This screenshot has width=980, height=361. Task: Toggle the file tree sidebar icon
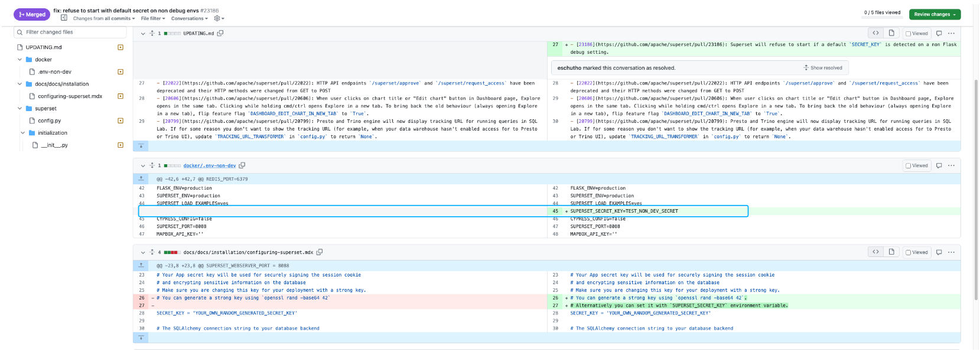click(x=64, y=18)
